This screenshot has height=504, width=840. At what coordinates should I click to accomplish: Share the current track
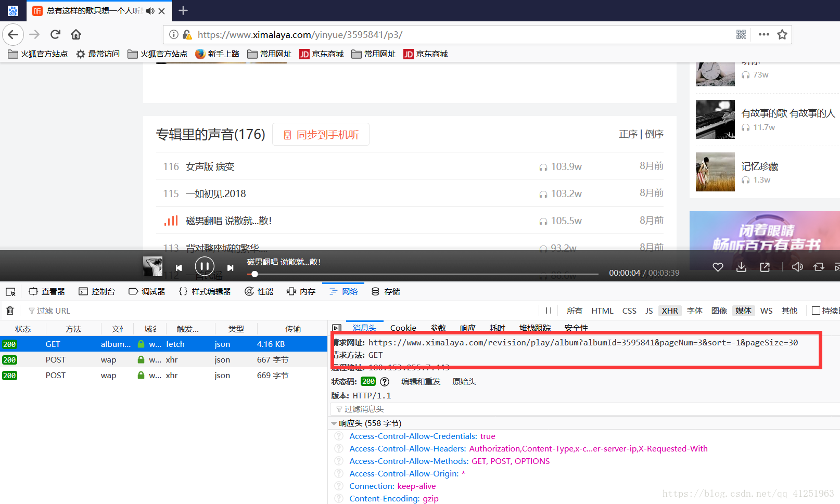coord(765,267)
